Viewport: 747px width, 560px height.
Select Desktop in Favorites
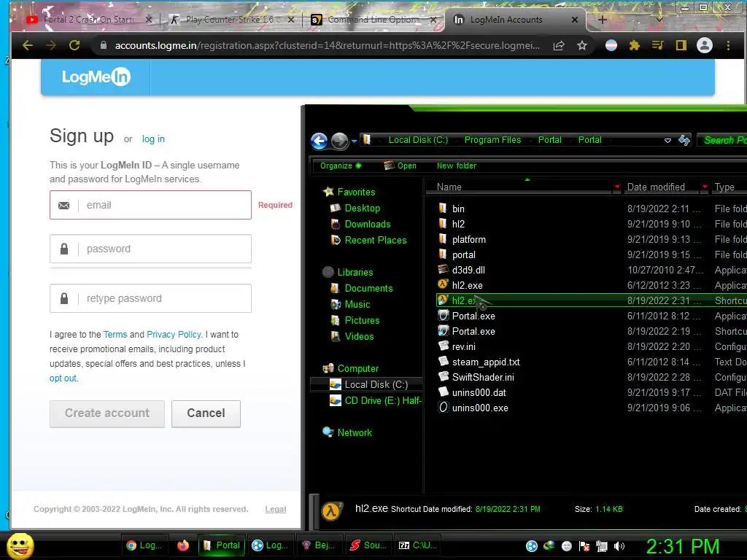[363, 208]
